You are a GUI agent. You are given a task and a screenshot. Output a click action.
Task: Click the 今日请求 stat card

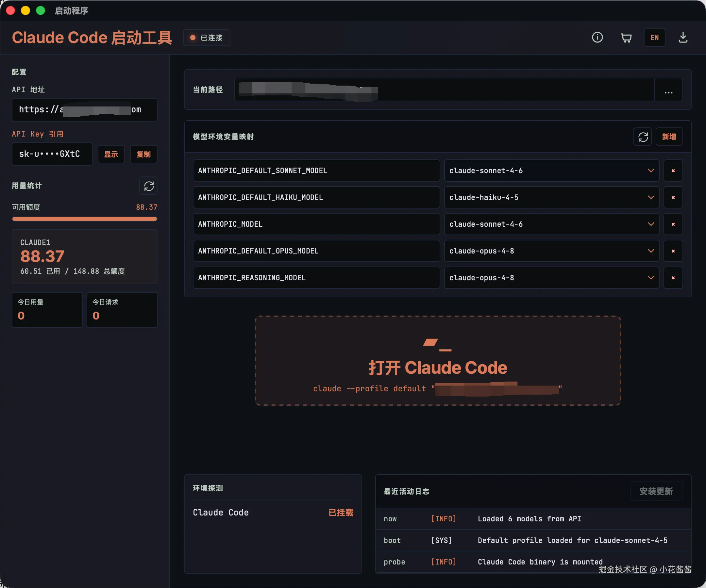click(x=122, y=310)
